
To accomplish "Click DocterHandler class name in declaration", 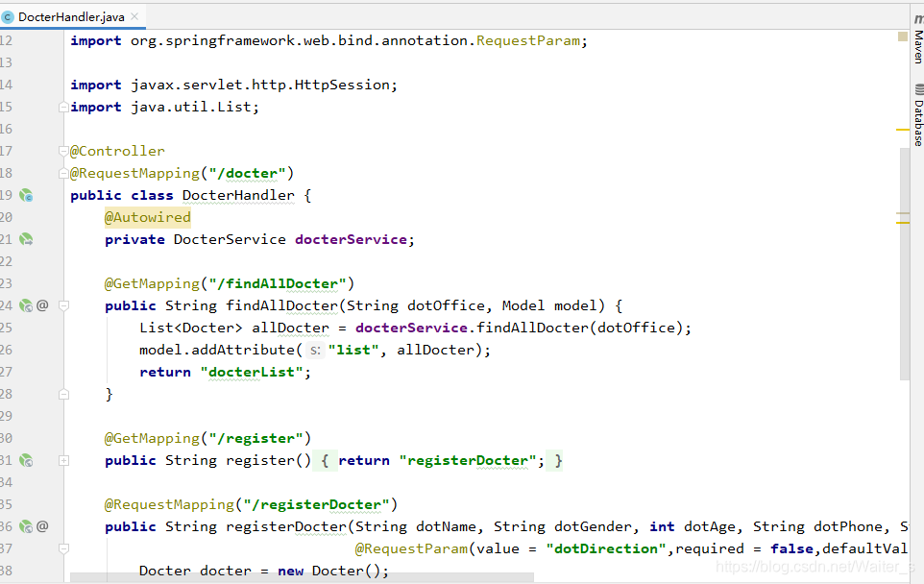I will click(238, 196).
